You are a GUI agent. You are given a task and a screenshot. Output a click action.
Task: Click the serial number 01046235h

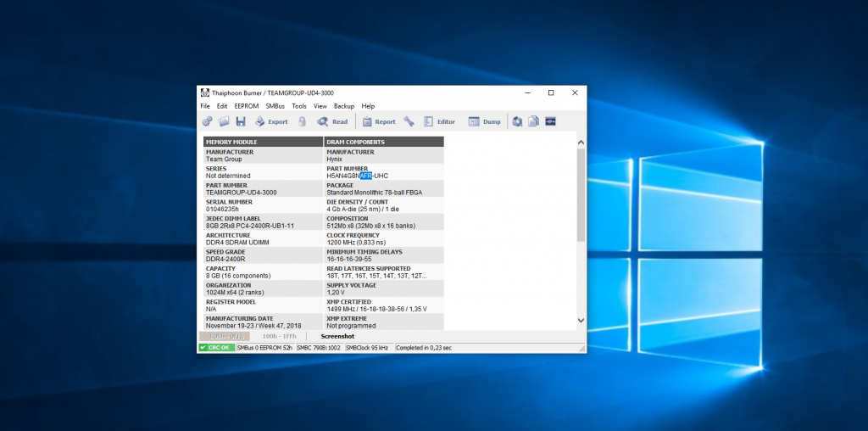[223, 210]
